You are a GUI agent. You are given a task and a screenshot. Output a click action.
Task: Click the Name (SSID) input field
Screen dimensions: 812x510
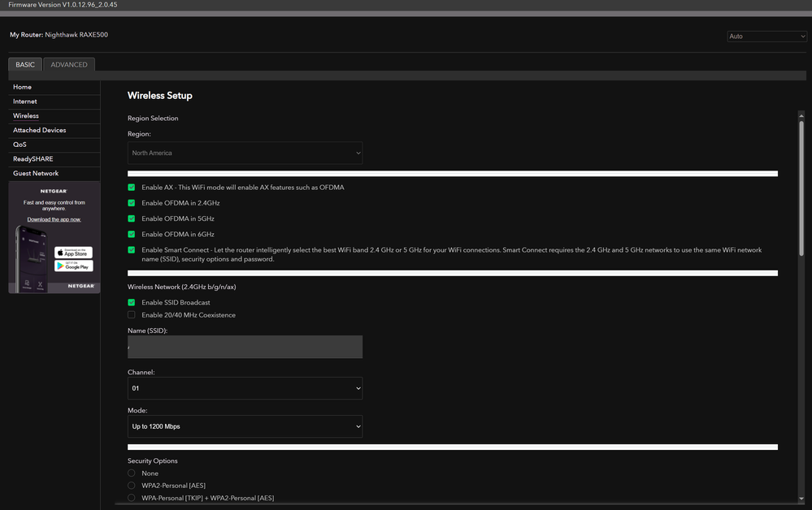245,347
